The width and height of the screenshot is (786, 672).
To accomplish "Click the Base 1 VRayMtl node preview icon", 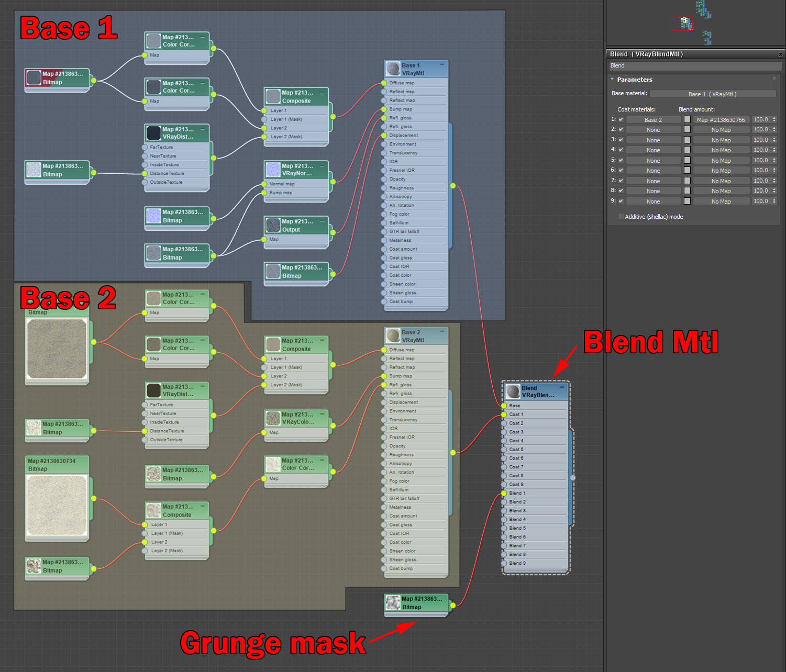I will tap(393, 69).
